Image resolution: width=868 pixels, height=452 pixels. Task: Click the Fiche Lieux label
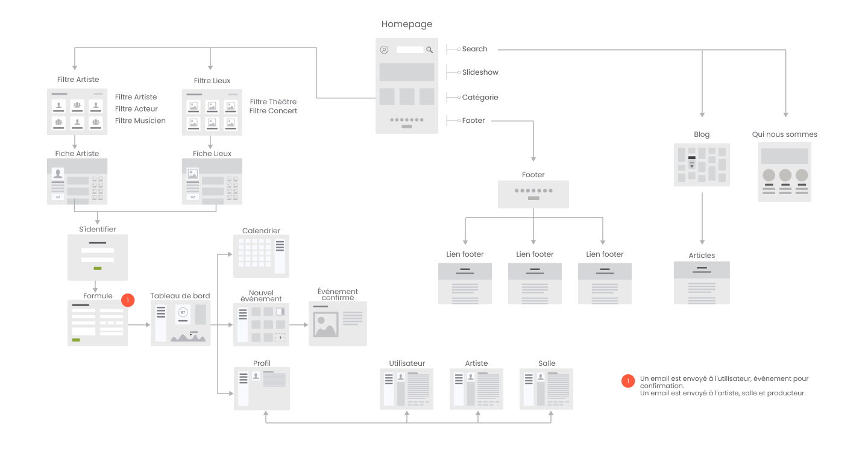[x=212, y=154]
